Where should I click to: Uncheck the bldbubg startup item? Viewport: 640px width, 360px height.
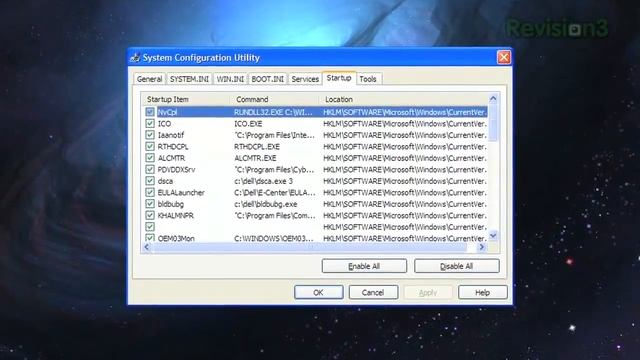click(150, 204)
